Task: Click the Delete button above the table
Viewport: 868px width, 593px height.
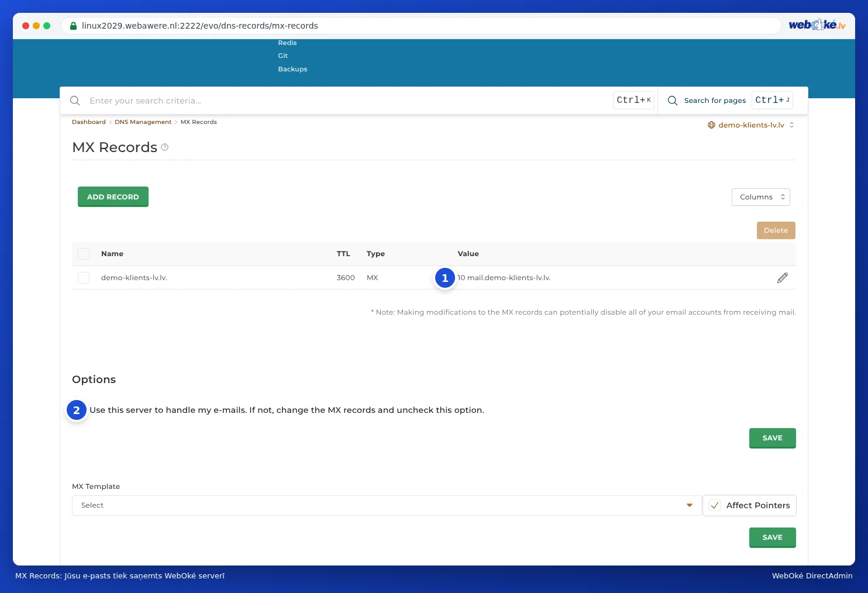Action: tap(776, 230)
